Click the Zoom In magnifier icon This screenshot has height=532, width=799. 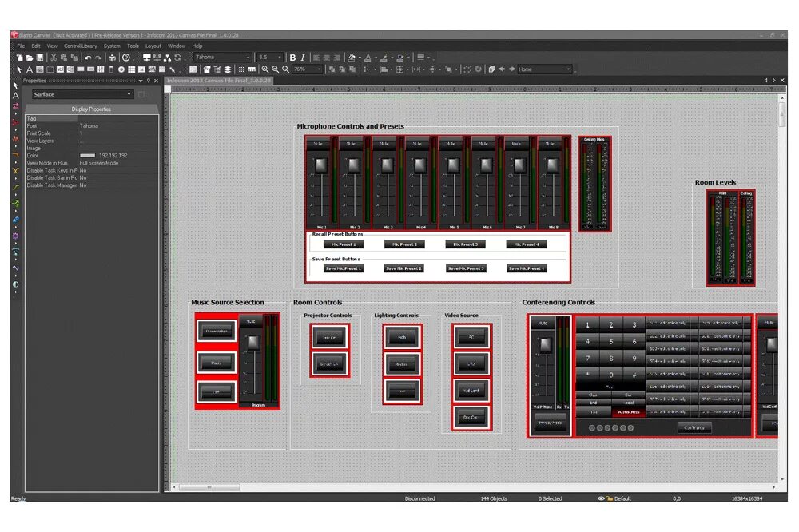tap(265, 69)
